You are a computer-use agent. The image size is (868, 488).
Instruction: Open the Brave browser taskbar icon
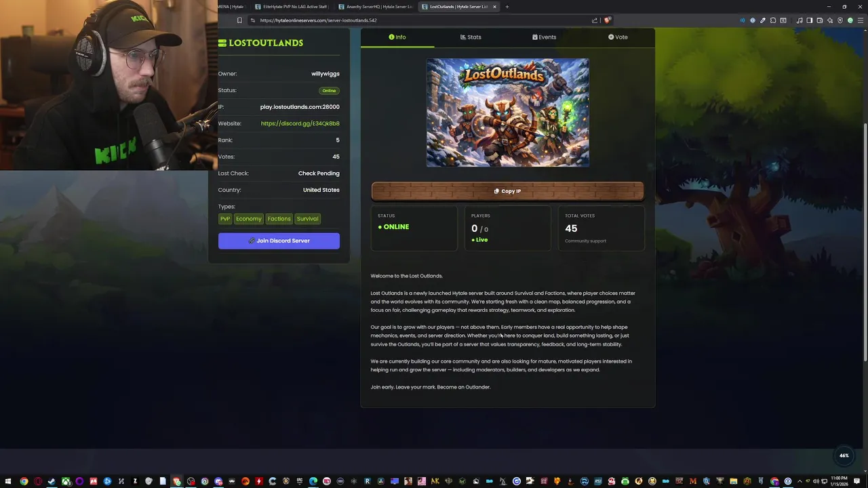[x=176, y=481]
